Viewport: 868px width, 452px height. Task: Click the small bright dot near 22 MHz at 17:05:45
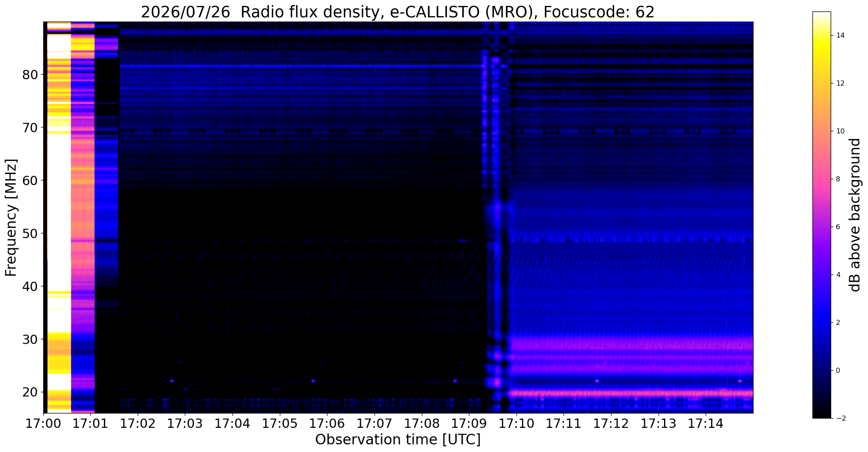click(313, 381)
